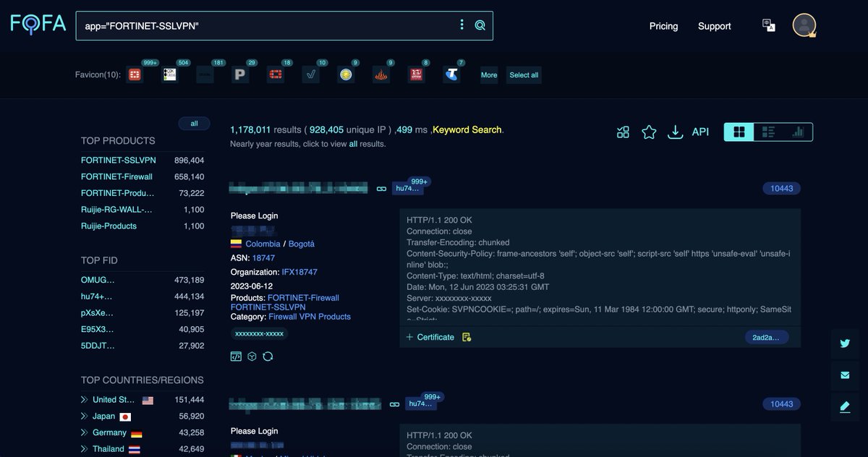Open the three-dot options in search box
The image size is (868, 457).
(461, 25)
